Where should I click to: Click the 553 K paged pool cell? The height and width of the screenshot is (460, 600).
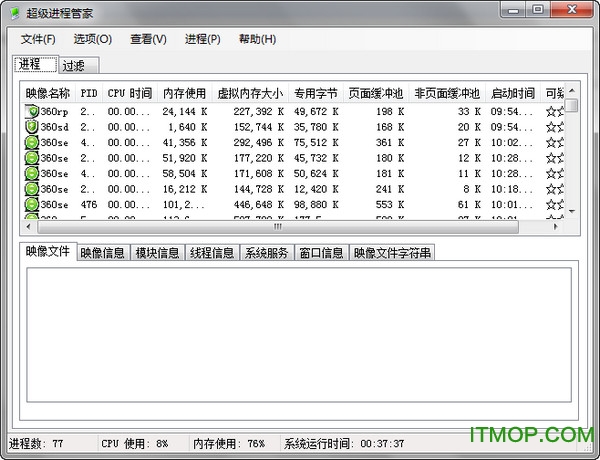(390, 204)
